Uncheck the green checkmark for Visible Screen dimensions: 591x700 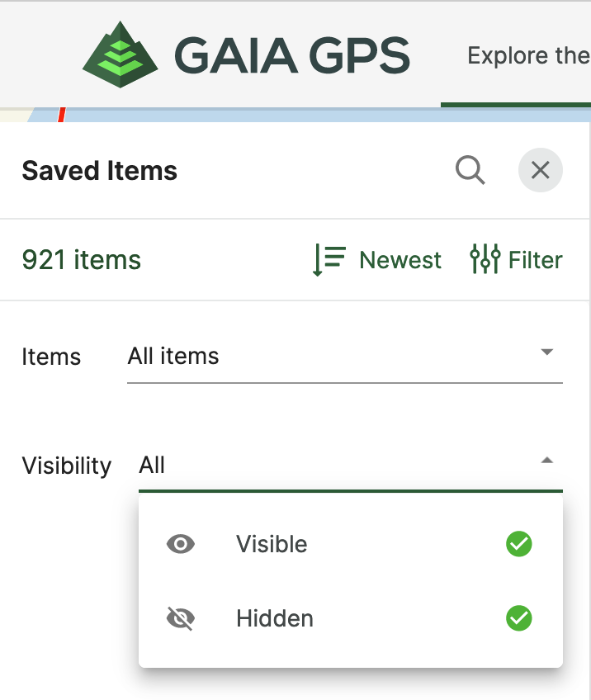tap(519, 544)
